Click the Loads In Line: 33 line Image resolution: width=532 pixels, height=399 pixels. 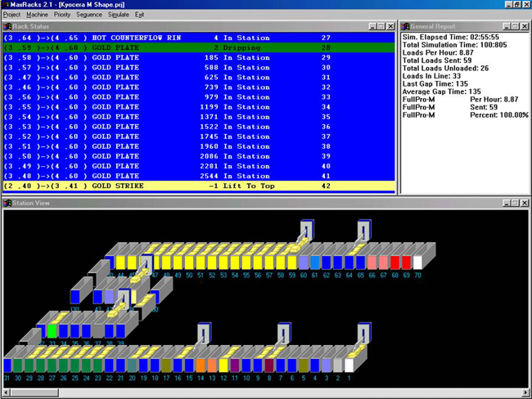click(431, 76)
